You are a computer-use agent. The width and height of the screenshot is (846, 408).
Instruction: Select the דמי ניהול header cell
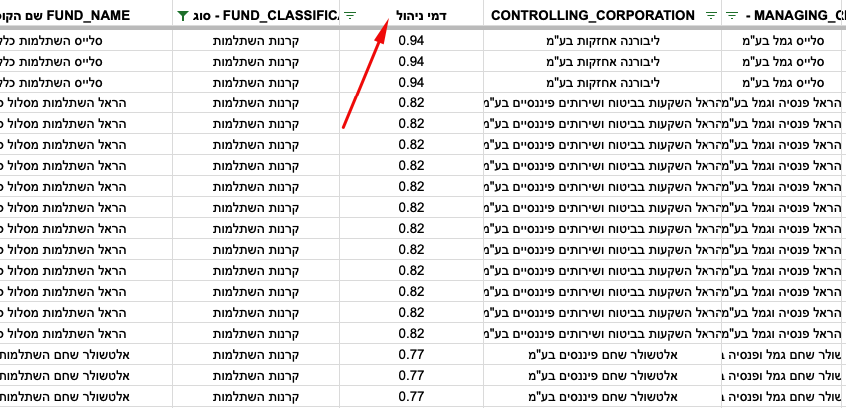[412, 15]
